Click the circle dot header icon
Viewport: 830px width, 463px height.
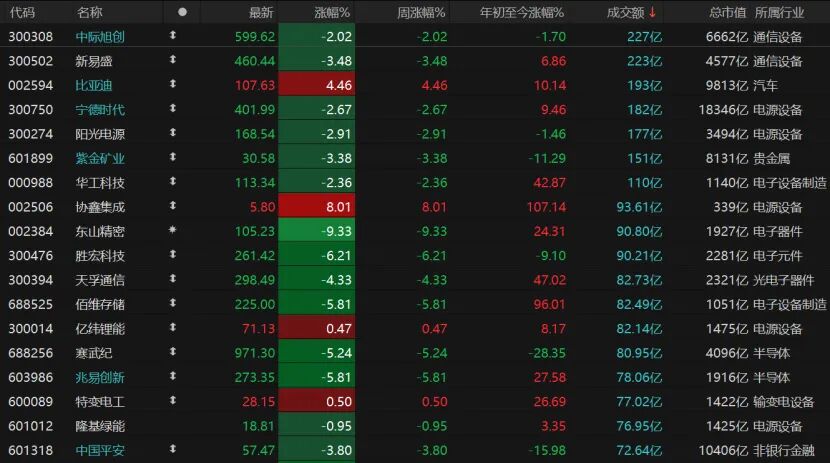point(182,12)
